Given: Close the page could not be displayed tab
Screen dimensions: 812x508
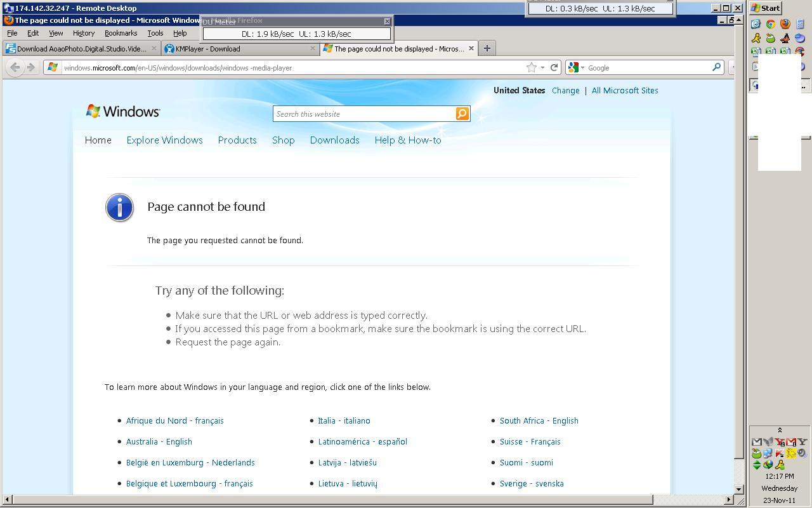Looking at the screenshot, I should (x=471, y=48).
